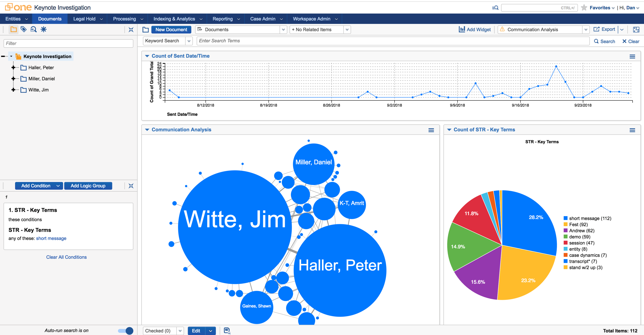Open the saved search icon in left toolbar

[x=33, y=29]
